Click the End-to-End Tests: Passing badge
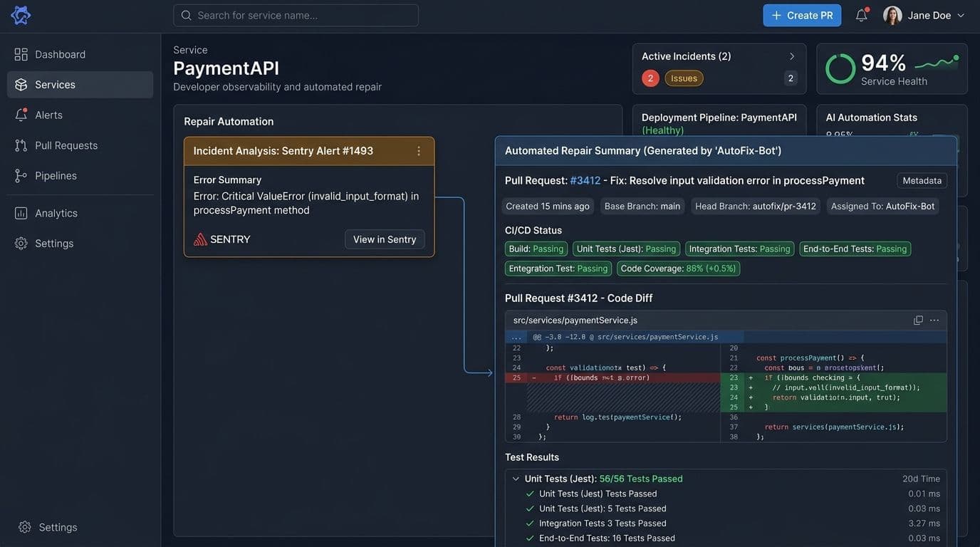The image size is (980, 547). (855, 249)
